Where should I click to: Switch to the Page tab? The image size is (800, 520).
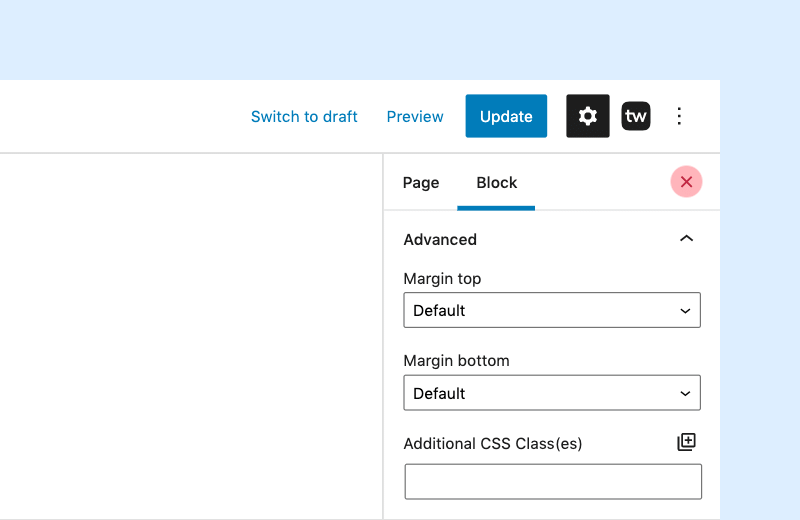[421, 183]
